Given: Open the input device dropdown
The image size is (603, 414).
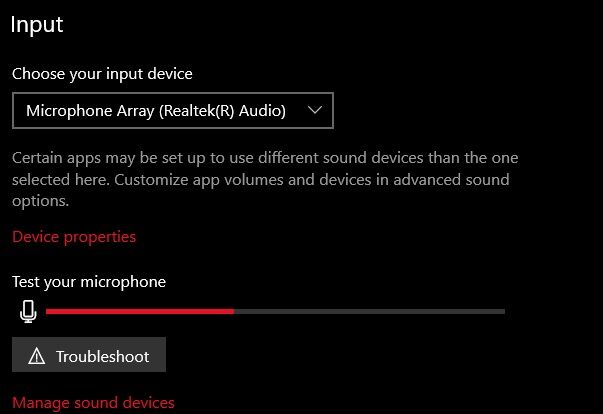Looking at the screenshot, I should 173,110.
